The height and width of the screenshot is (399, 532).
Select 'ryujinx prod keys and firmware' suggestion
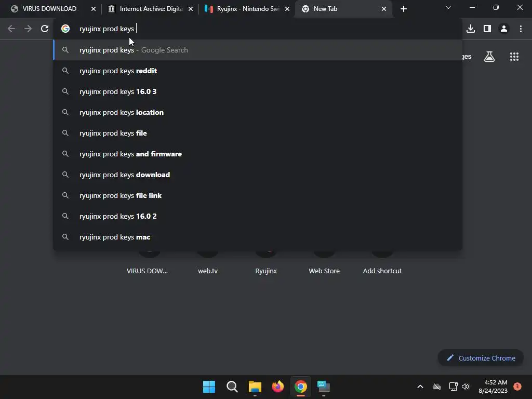258,154
